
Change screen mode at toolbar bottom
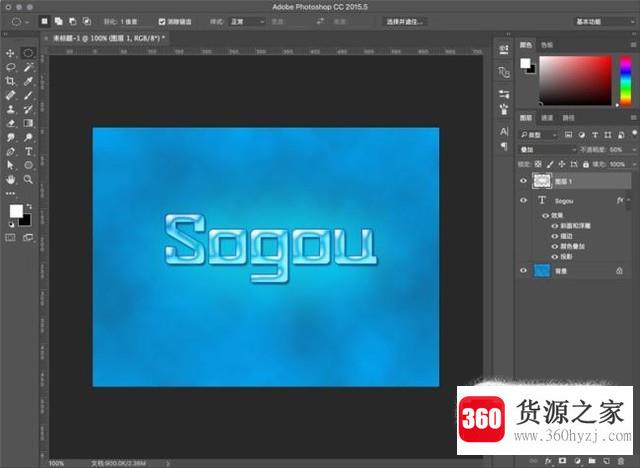pos(28,237)
